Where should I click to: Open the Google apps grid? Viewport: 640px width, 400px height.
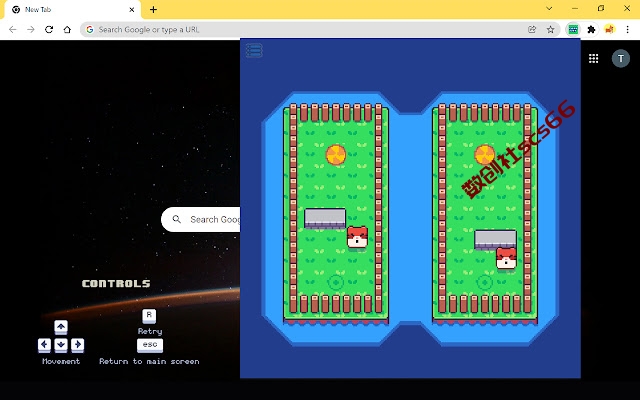click(593, 58)
